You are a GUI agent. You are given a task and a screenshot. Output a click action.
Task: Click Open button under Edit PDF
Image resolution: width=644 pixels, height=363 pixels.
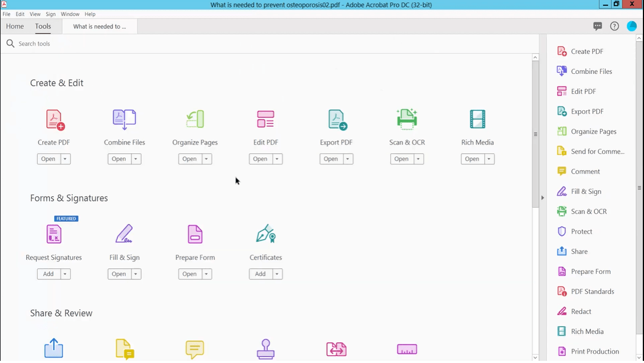click(260, 159)
